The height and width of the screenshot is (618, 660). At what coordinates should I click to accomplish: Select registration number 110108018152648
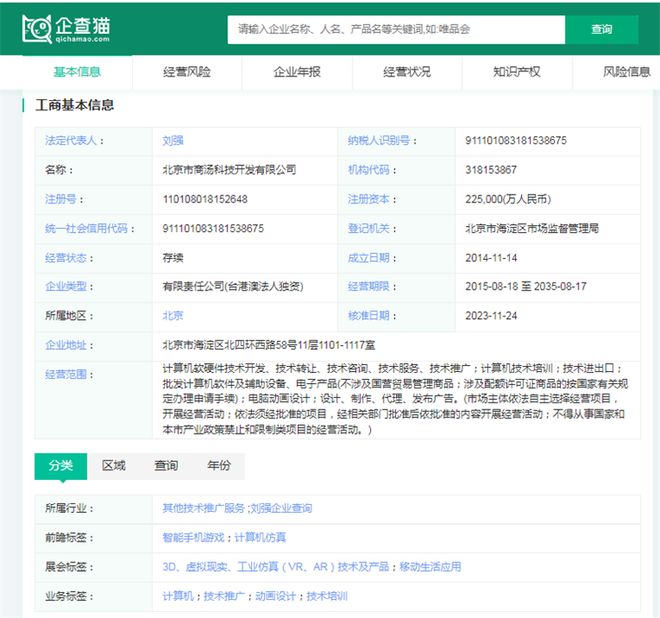tap(205, 199)
